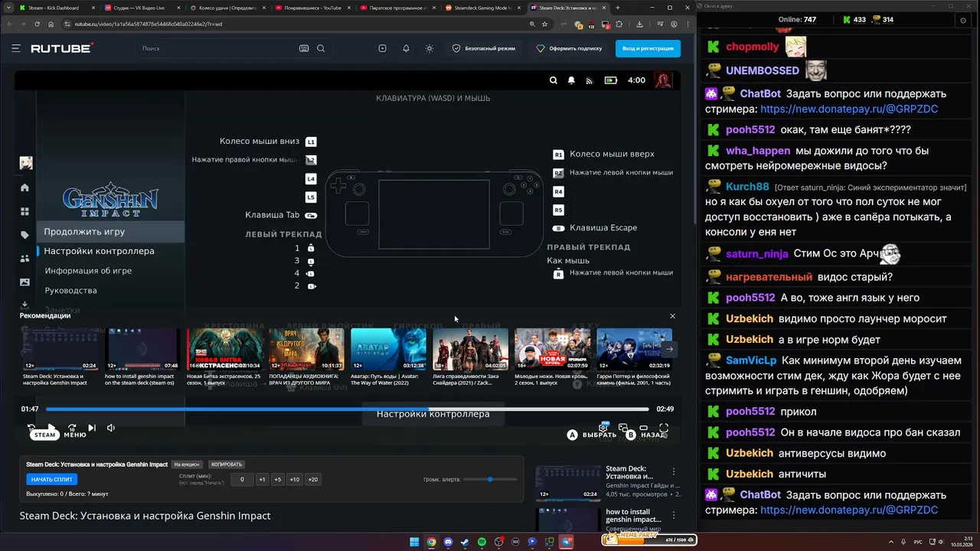Image resolution: width=980 pixels, height=551 pixels.
Task: Click the browser home button
Action: (x=51, y=24)
